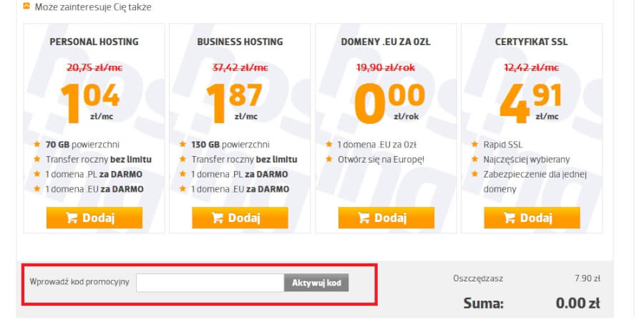Select the Business Hosting card title
Screen dimensions: 644x320
pyautogui.click(x=240, y=42)
